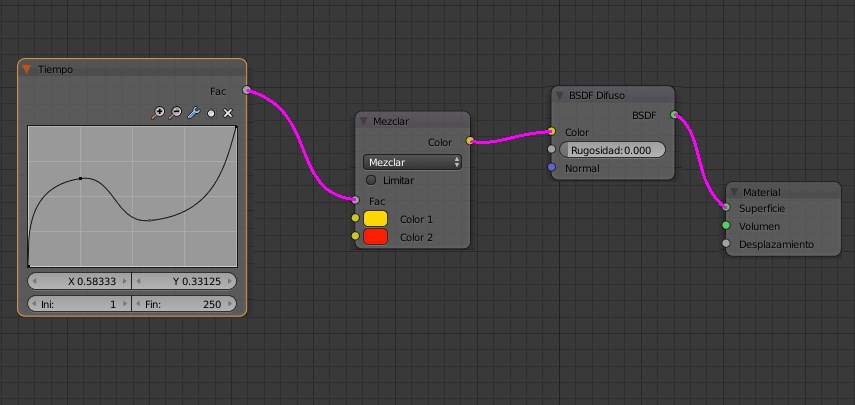Collapse the Tiempo node
The width and height of the screenshot is (855, 405).
tap(26, 69)
